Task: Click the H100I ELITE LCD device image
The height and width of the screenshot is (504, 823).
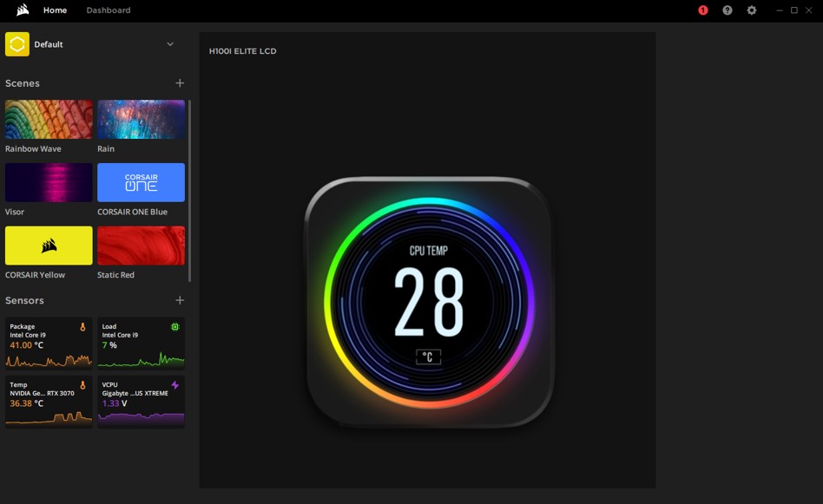Action: point(429,302)
